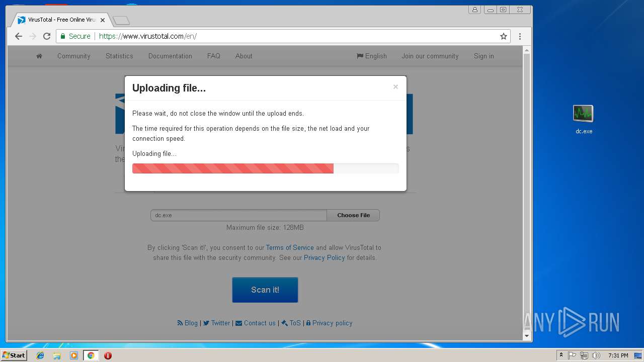
Task: Open the English language selector
Action: [x=372, y=56]
